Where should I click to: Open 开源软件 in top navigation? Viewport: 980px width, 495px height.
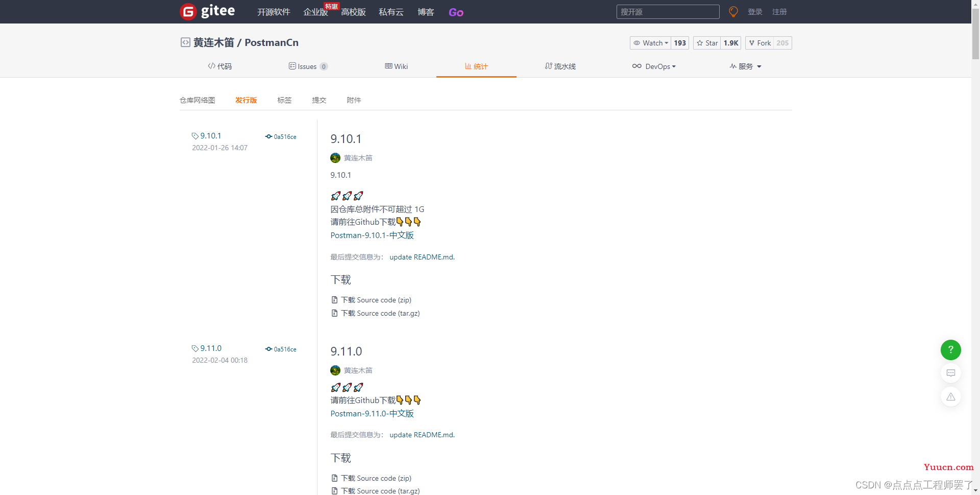[x=274, y=12]
